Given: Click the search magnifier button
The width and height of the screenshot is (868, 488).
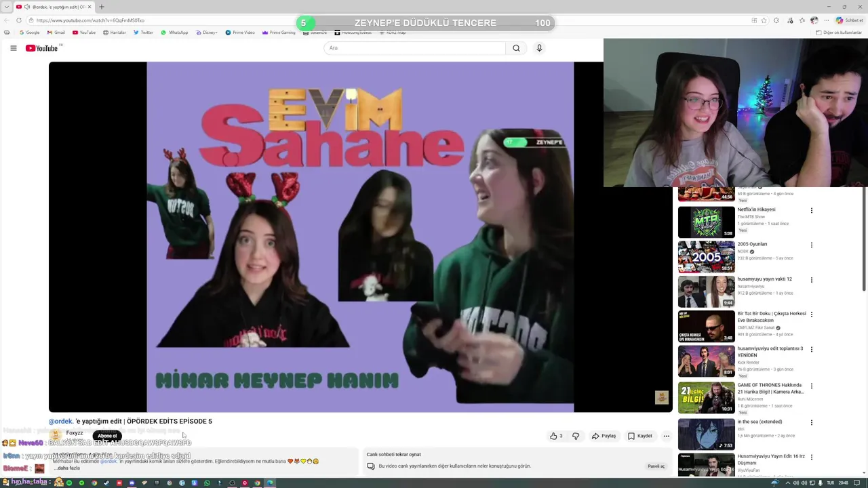Looking at the screenshot, I should pyautogui.click(x=516, y=48).
